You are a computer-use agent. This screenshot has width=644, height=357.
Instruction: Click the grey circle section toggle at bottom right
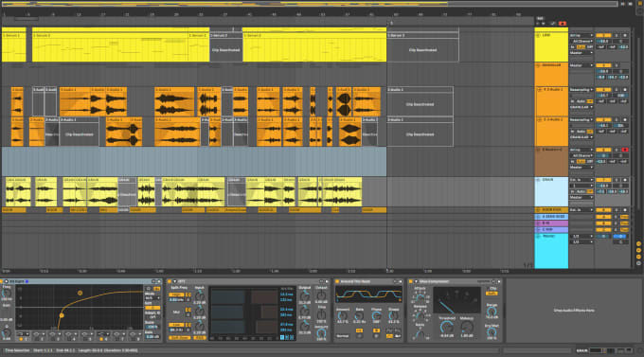638,263
